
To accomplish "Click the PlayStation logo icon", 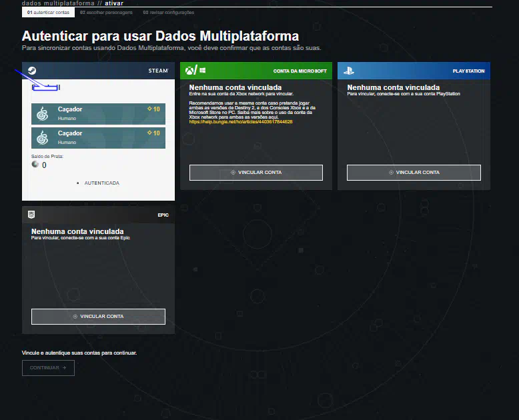I will pyautogui.click(x=348, y=70).
